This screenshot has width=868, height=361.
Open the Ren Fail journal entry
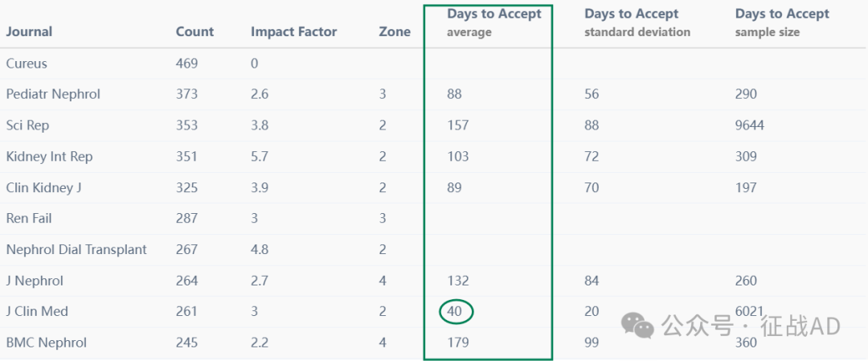[29, 218]
